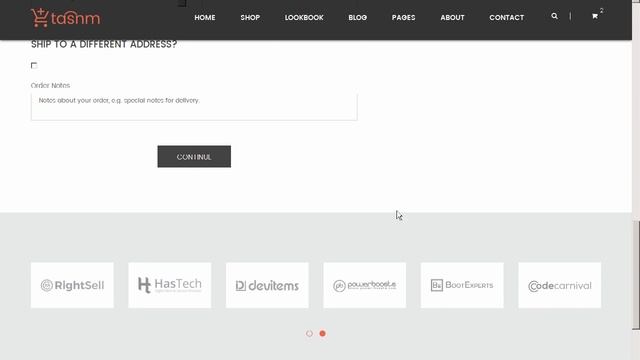The height and width of the screenshot is (360, 640).
Task: Open the BLOG menu item
Action: click(358, 18)
